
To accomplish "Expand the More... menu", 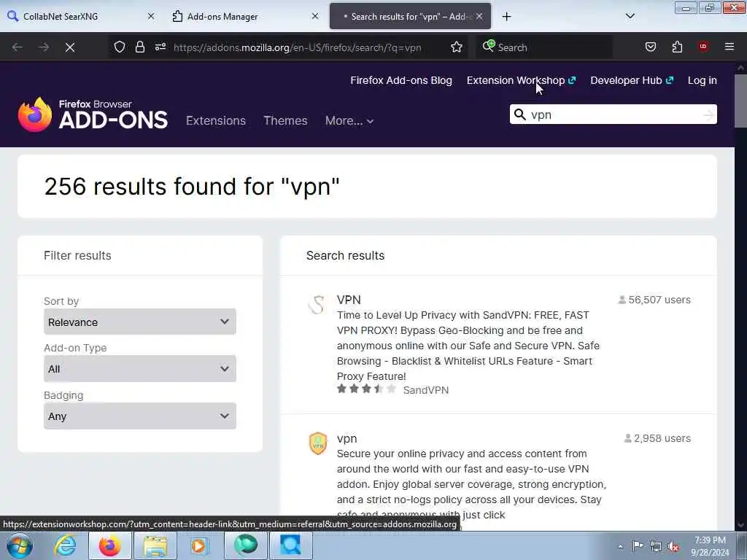I will coord(349,121).
